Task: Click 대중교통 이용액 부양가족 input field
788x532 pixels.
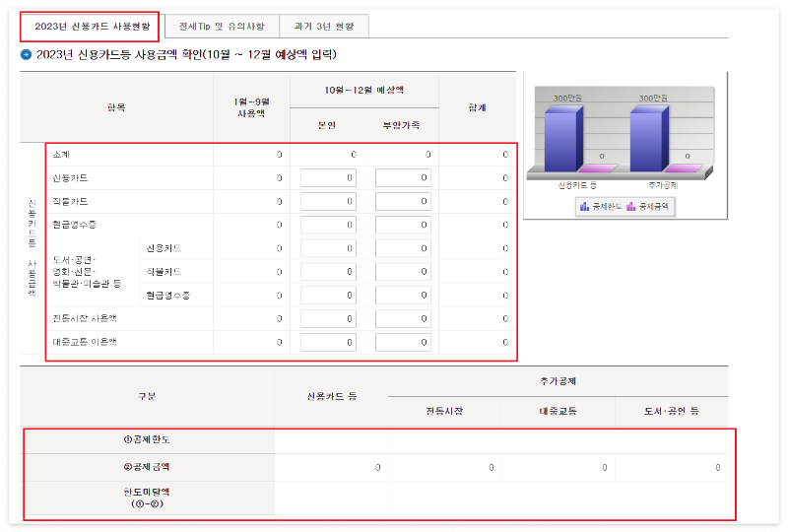Action: coord(403,343)
